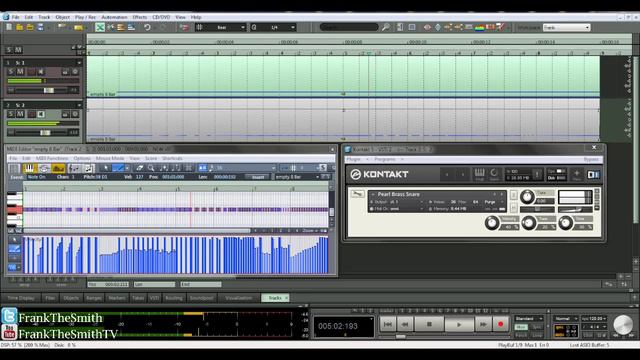Image resolution: width=640 pixels, height=360 pixels.
Task: Toggle the global Mute button above tracks
Action: (x=18, y=50)
